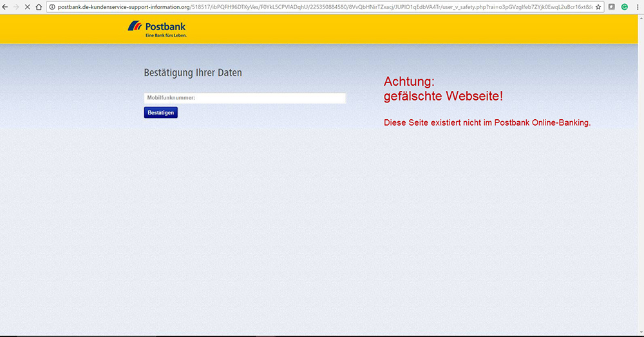The image size is (644, 337).
Task: Open the Chrome three-dot menu
Action: [x=638, y=7]
